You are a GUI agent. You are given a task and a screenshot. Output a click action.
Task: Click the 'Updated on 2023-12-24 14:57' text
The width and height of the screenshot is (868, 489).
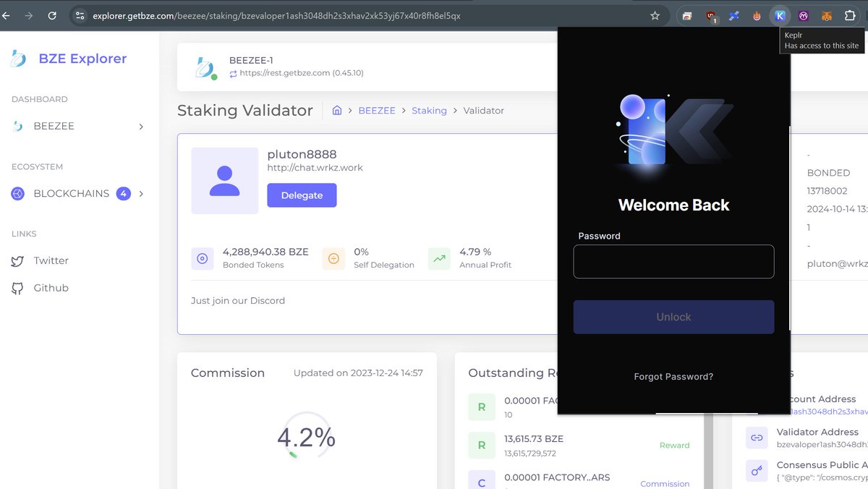[358, 373]
